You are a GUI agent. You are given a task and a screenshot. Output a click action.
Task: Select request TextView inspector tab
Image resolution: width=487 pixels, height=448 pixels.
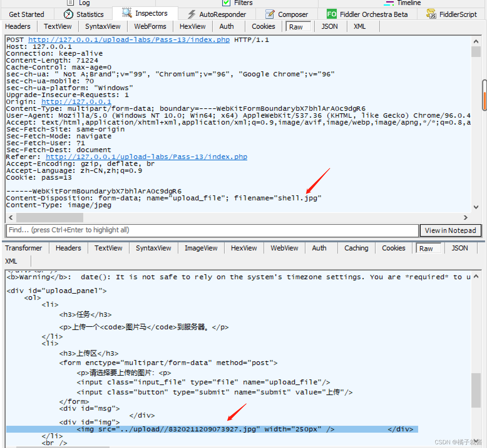[x=58, y=27]
